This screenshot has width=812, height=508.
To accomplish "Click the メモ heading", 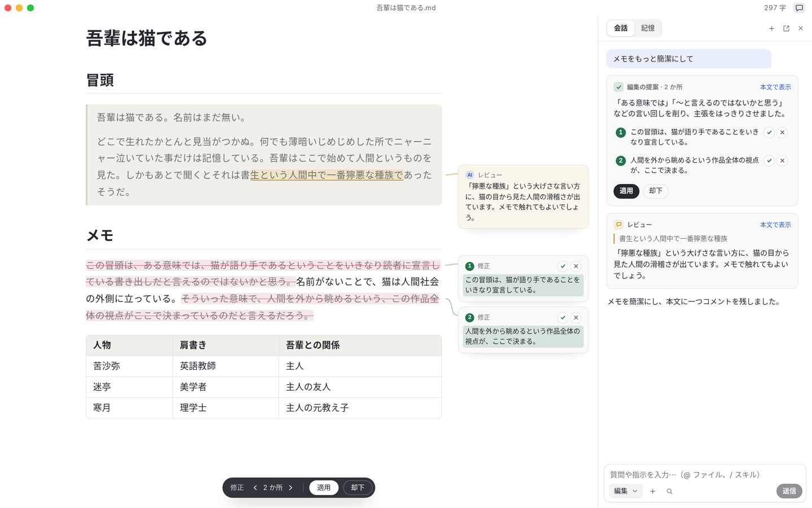I will click(100, 235).
